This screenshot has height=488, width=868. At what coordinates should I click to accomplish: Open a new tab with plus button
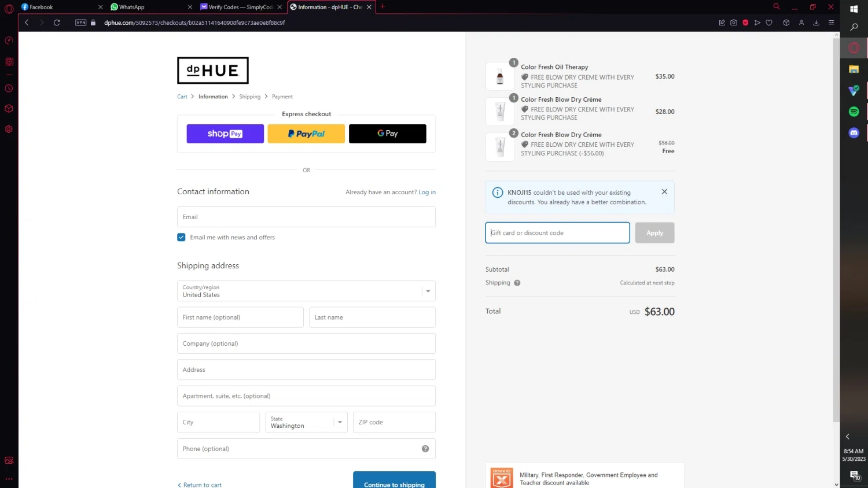(382, 6)
